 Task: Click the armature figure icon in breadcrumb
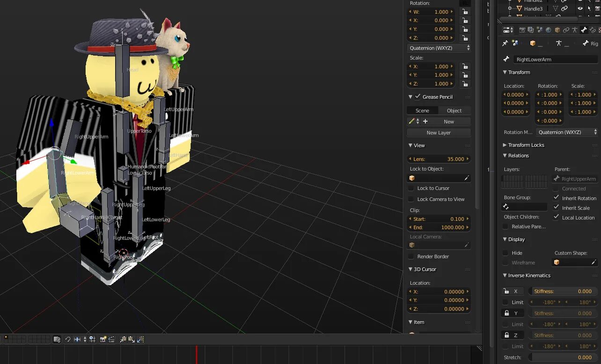pyautogui.click(x=559, y=43)
